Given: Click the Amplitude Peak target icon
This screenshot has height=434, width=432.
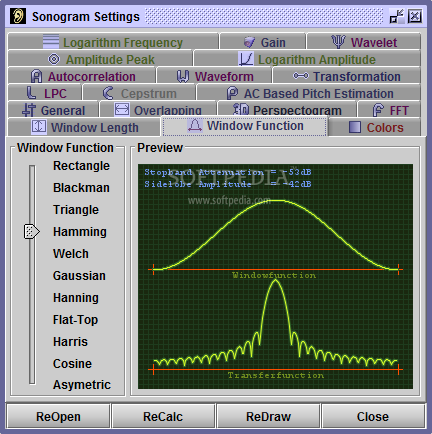Looking at the screenshot, I should click(54, 59).
